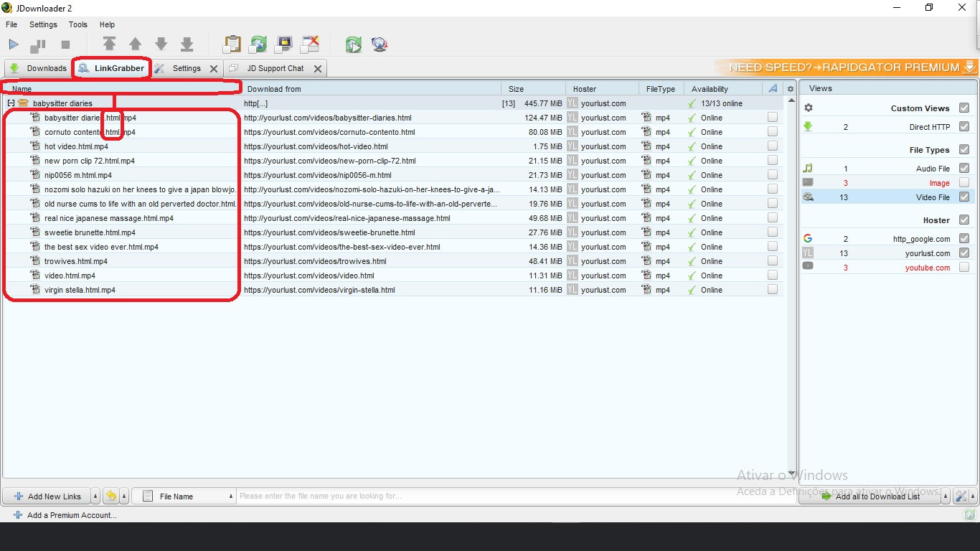
Task: Move selection up with the up arrow icon
Action: point(135,44)
